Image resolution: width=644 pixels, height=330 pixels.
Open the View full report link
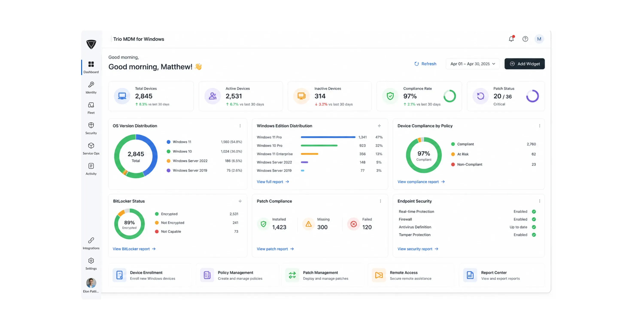pyautogui.click(x=273, y=182)
